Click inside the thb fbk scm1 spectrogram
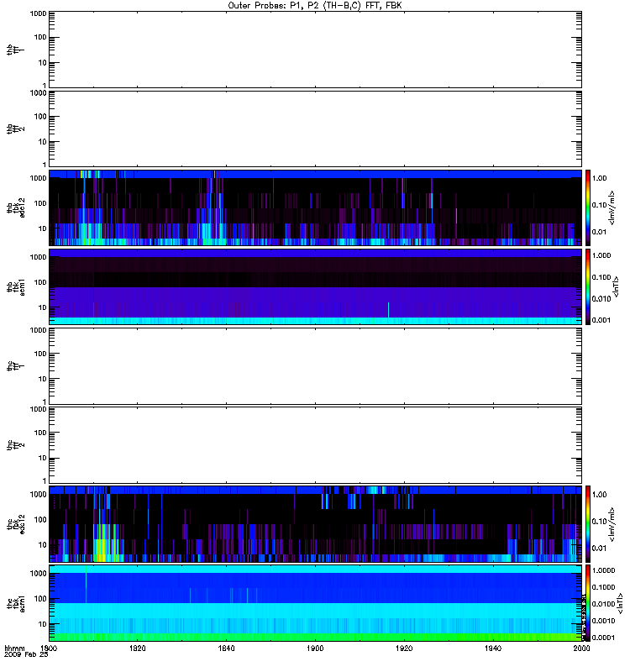630x672 pixels. [x=315, y=286]
